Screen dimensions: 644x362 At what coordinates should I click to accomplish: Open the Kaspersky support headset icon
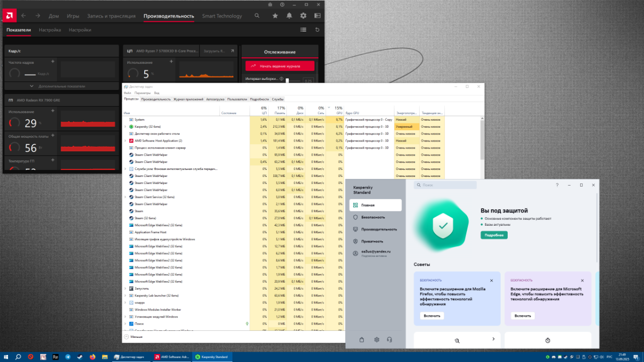click(389, 339)
